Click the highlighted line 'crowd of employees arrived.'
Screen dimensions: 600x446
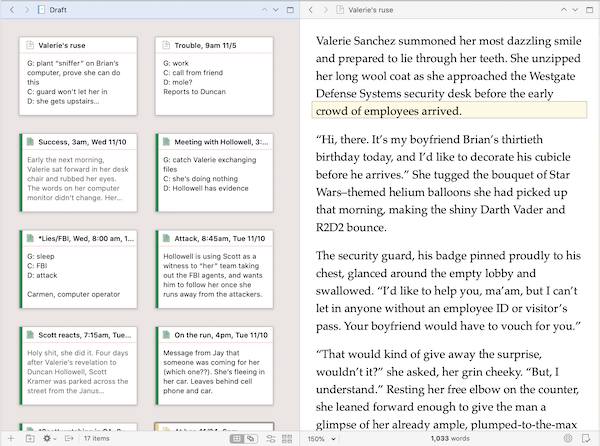pyautogui.click(x=389, y=111)
